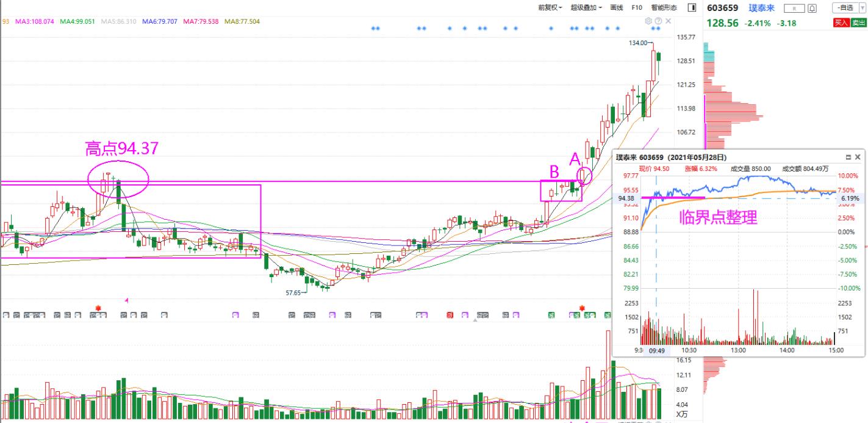Click the current price 128.56
The width and height of the screenshot is (868, 423).
(x=722, y=23)
